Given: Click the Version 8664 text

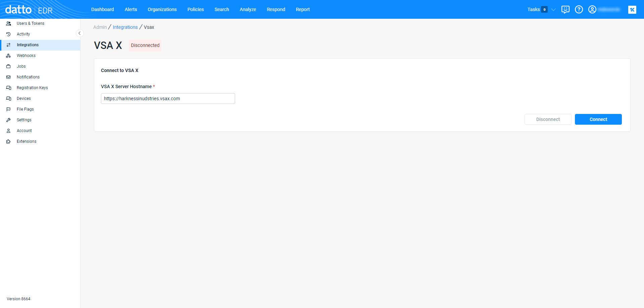Looking at the screenshot, I should (x=18, y=299).
